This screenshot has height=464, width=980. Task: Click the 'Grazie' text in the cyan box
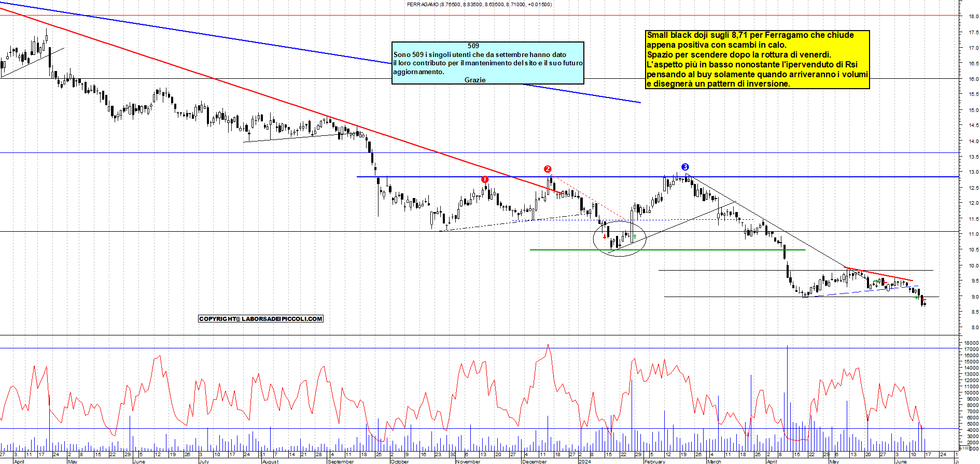pyautogui.click(x=475, y=80)
